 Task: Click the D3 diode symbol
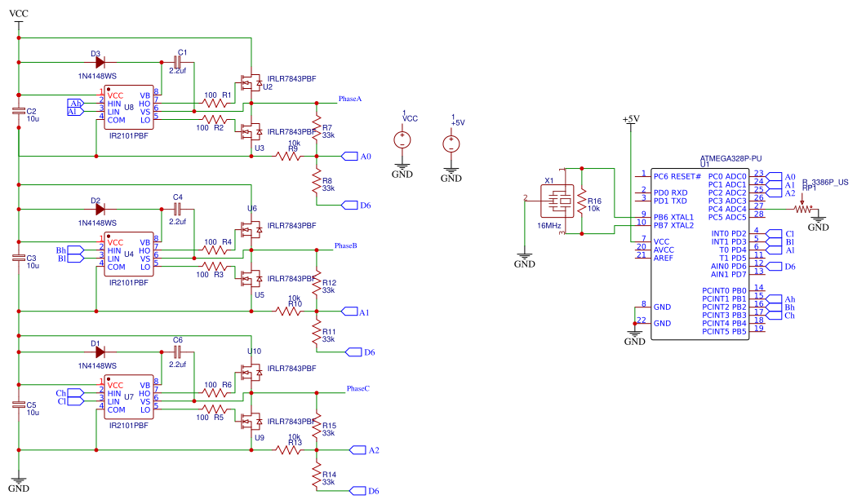(100, 62)
